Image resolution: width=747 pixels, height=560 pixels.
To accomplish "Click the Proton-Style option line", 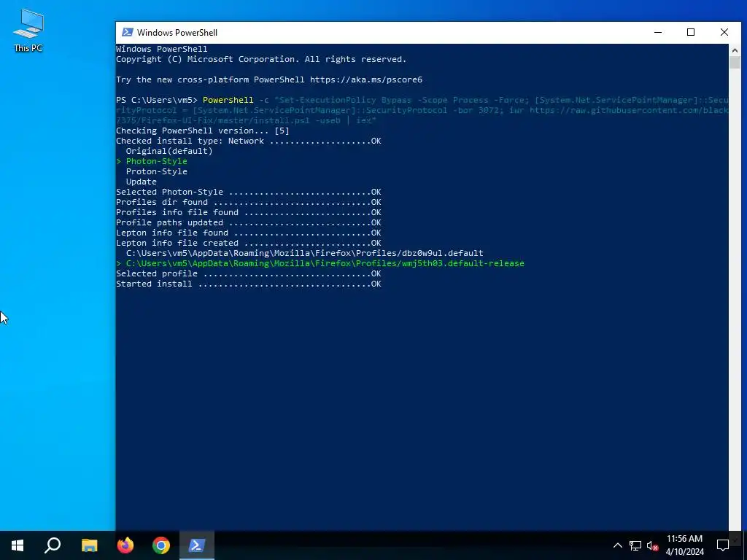I will click(156, 171).
